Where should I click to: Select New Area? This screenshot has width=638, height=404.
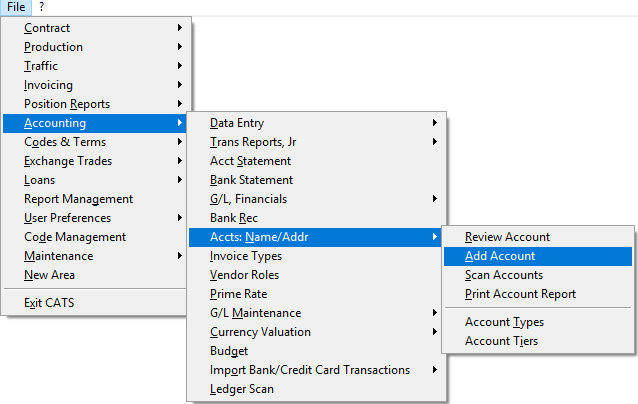(95, 275)
